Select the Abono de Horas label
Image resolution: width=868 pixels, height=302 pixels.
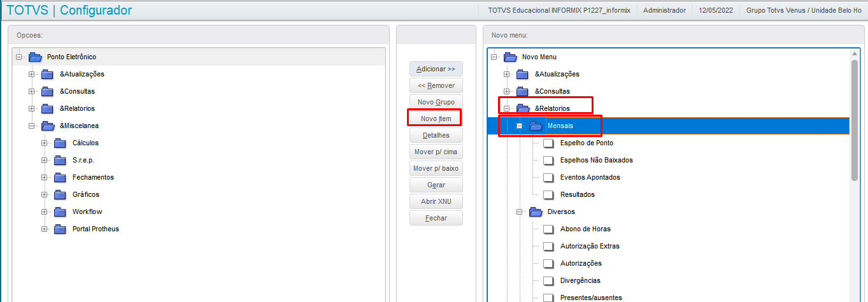pyautogui.click(x=585, y=229)
